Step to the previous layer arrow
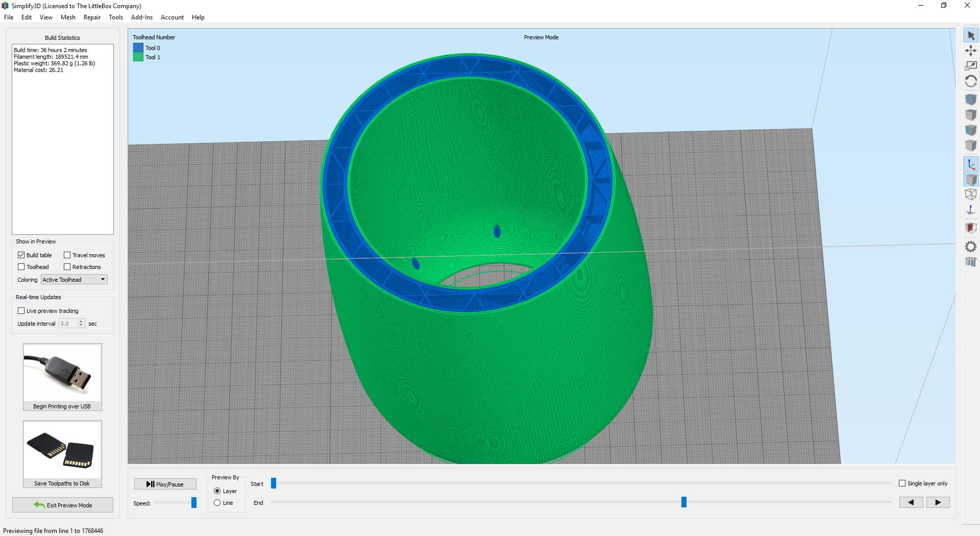980x536 pixels. (911, 502)
